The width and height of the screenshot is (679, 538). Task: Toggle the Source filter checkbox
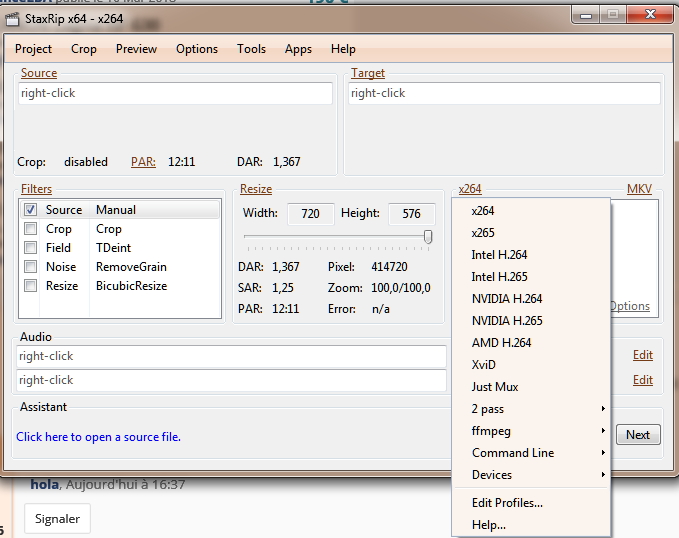[x=30, y=210]
